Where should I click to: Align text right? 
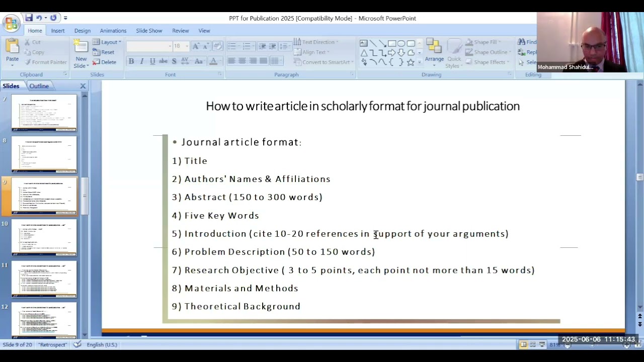coord(253,61)
